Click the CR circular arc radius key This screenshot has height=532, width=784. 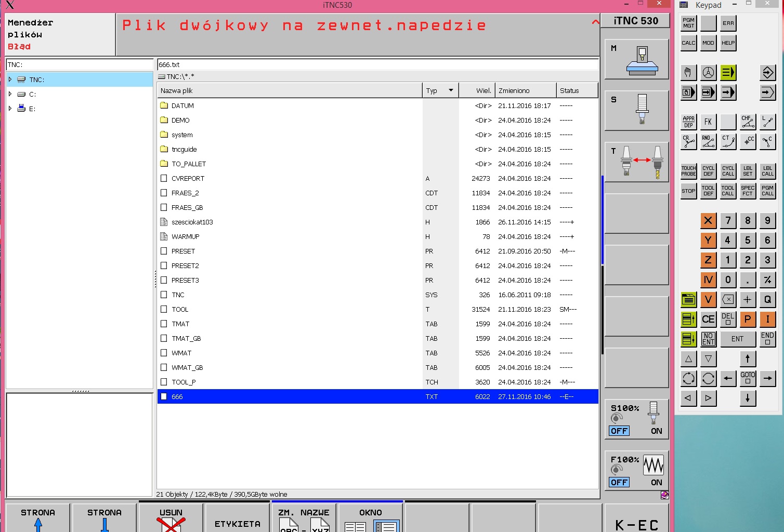coord(688,141)
